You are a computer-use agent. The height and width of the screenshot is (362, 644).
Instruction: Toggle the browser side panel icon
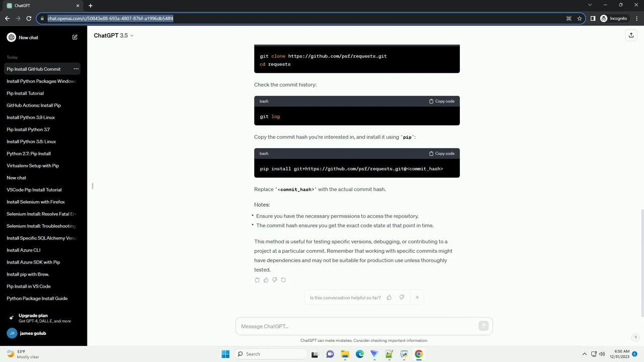(x=593, y=19)
